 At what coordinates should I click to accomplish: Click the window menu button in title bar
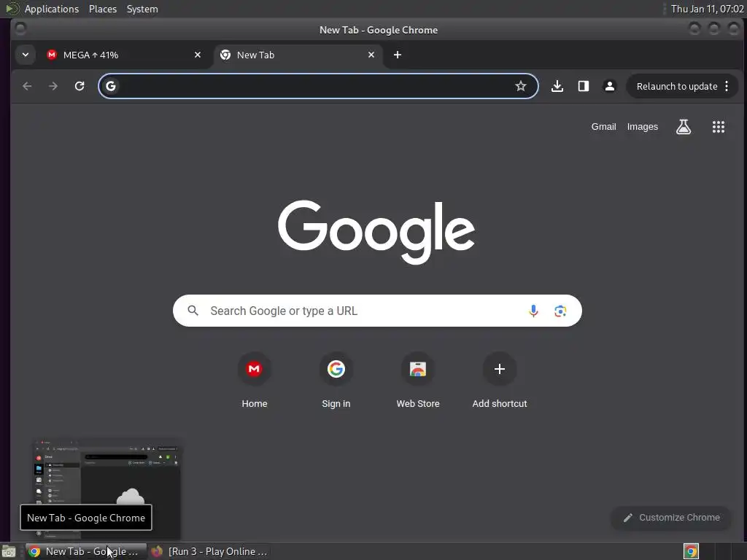[20, 29]
